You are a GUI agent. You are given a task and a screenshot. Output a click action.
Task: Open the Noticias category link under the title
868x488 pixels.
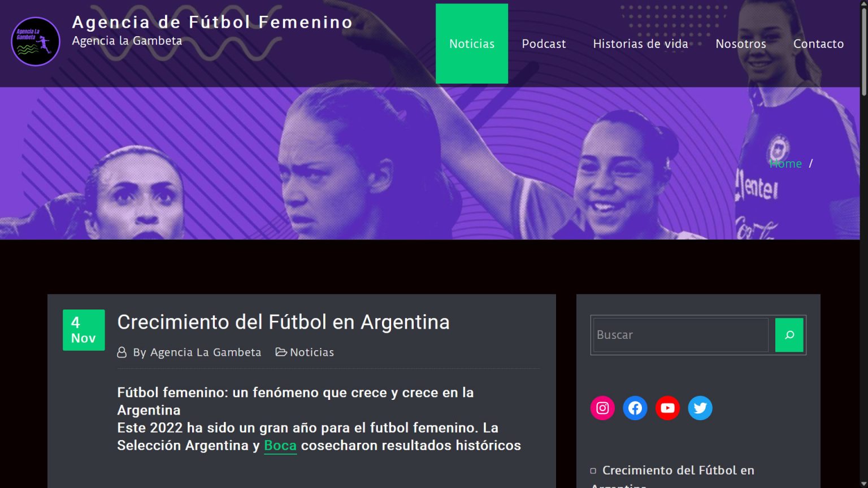tap(312, 352)
